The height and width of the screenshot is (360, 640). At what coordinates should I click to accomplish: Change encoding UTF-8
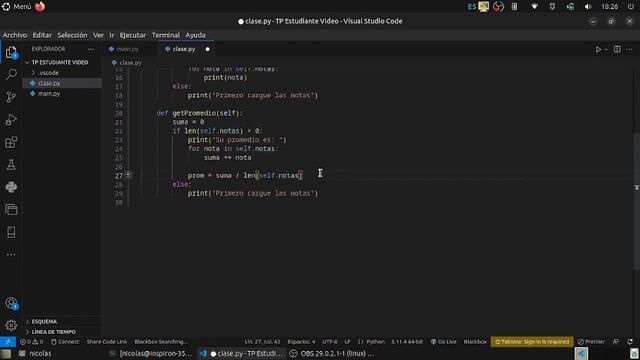[329, 342]
